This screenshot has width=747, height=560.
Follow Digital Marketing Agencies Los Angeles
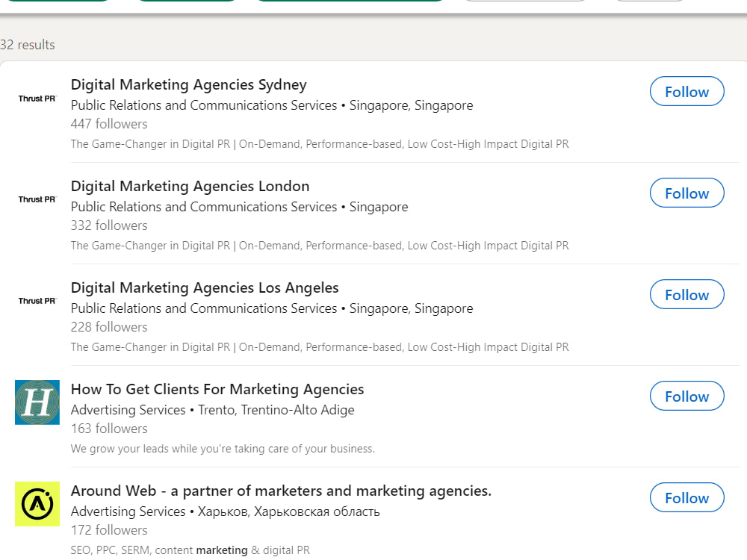point(687,294)
